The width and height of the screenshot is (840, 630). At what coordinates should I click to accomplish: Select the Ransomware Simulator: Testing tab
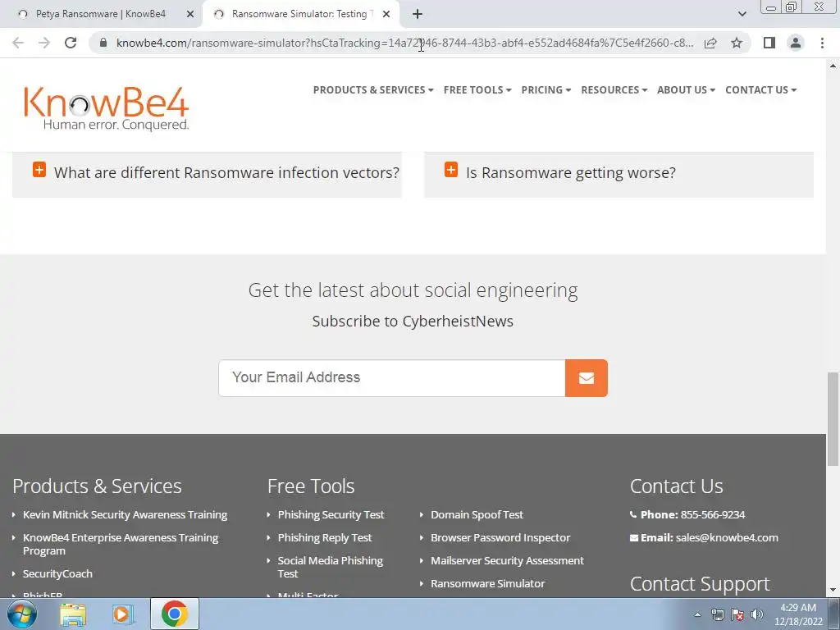(302, 14)
